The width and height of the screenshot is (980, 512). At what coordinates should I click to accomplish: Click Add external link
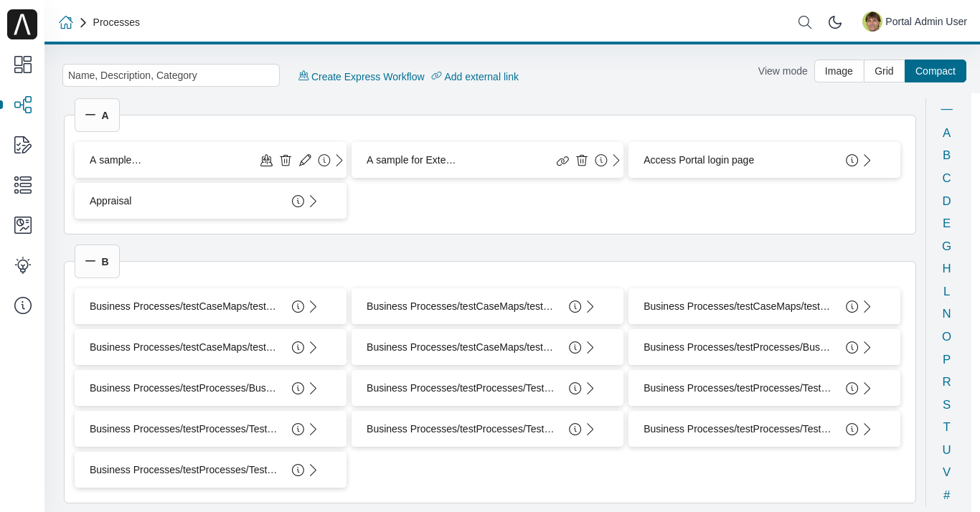click(x=475, y=76)
